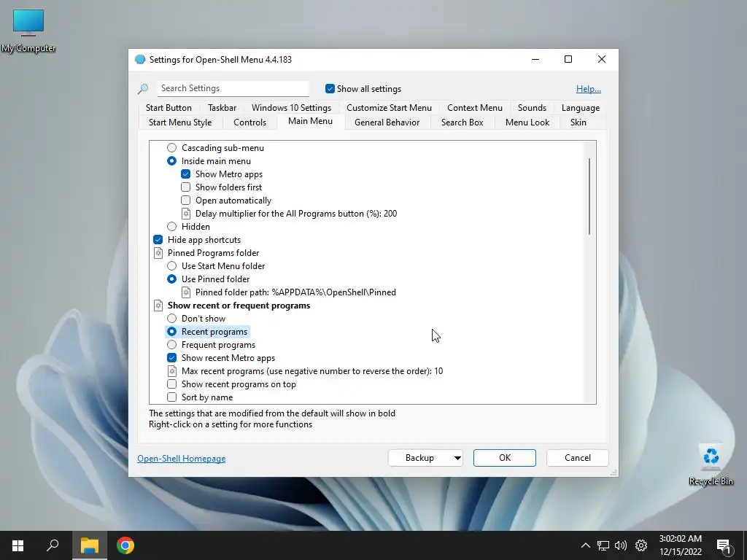Open taskbar search magnifier
Viewport: 747px width, 560px height.
pyautogui.click(x=53, y=545)
